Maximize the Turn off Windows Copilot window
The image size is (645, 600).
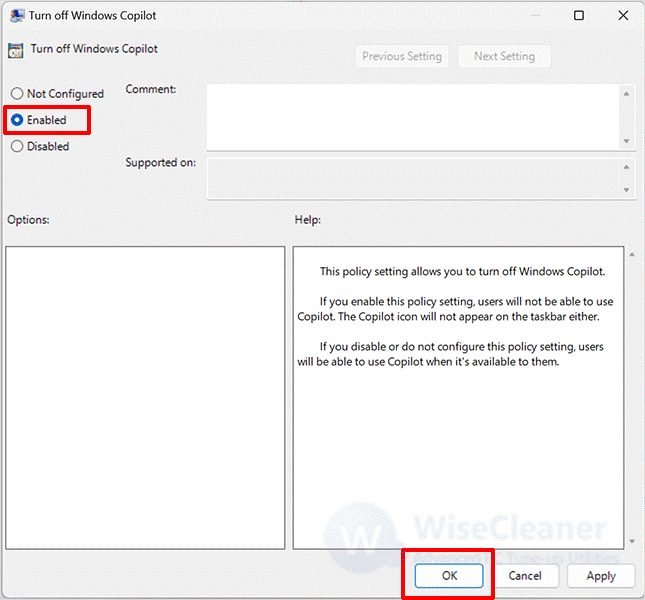(x=579, y=16)
